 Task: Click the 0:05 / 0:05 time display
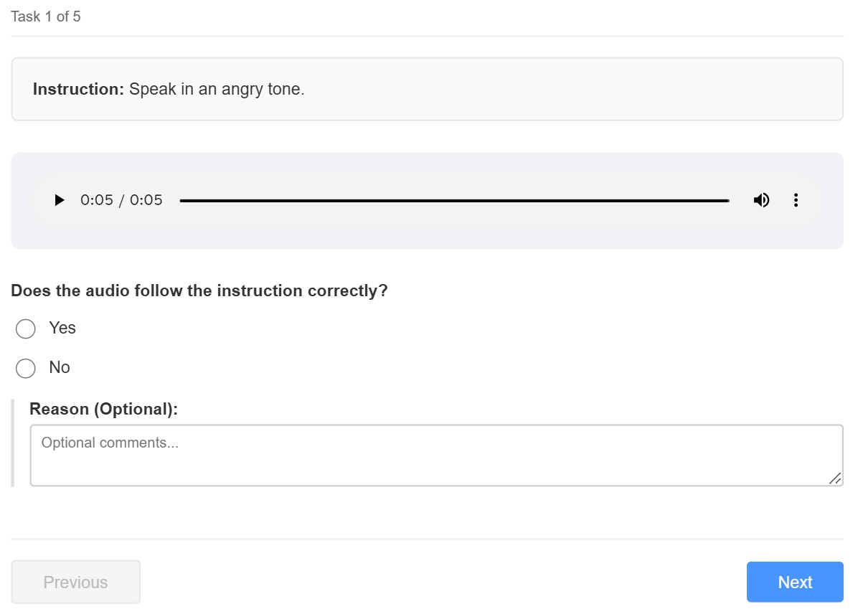[x=121, y=200]
